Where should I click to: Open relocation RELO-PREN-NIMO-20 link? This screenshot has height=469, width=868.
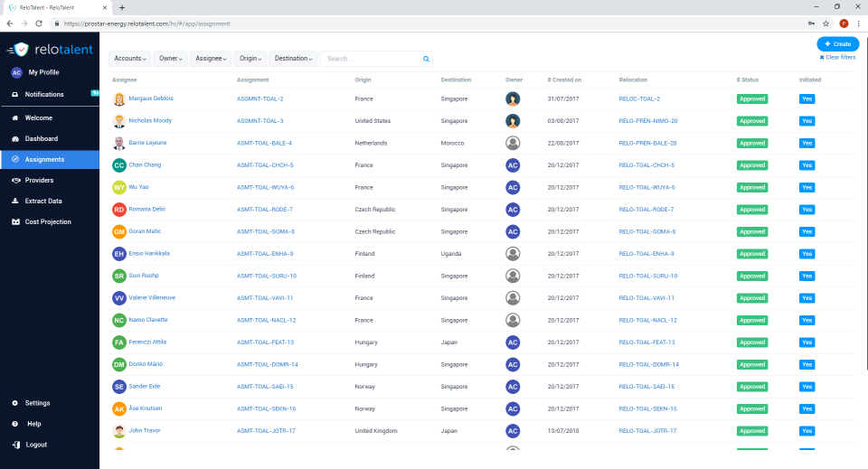click(x=648, y=121)
